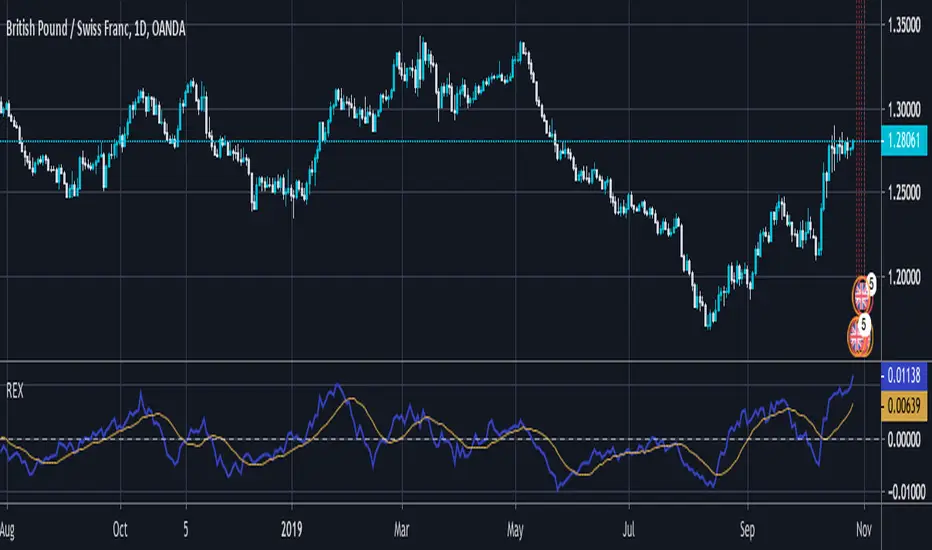932x550 pixels.
Task: Click the 0.00000 indicator axis label
Action: 904,439
